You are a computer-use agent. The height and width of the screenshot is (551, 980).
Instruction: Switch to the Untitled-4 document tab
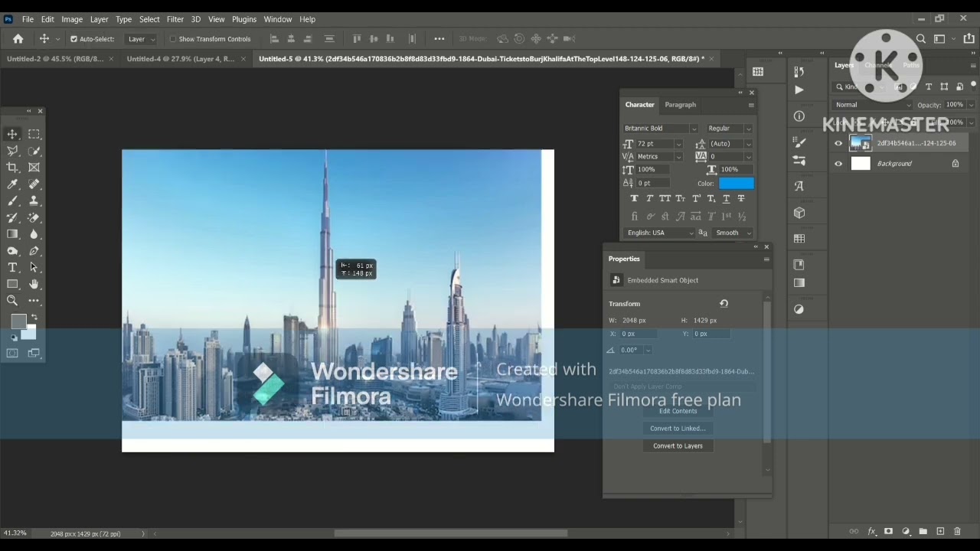tap(180, 59)
